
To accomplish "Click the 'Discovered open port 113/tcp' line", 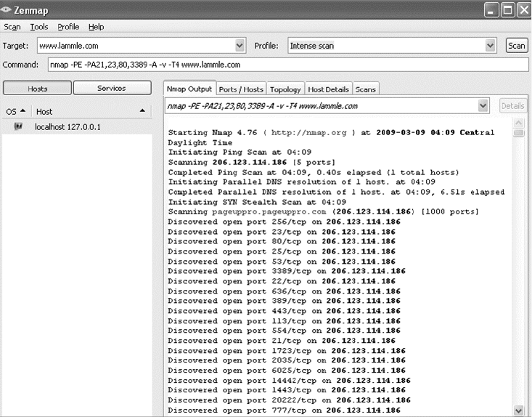I will [x=284, y=321].
